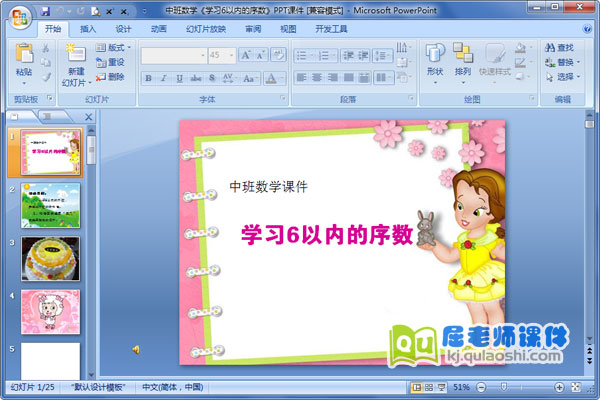Zoom out with minus button
Image resolution: width=600 pixels, height=400 pixels.
click(x=481, y=387)
